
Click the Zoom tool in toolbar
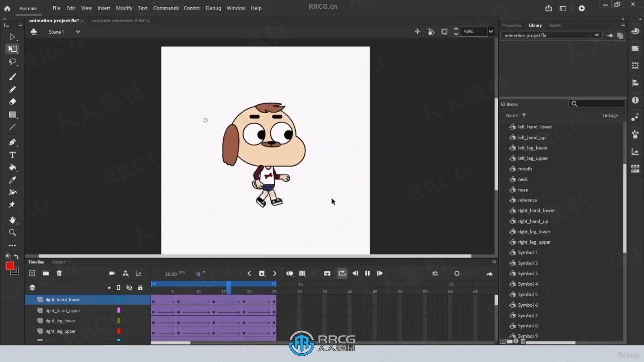(x=12, y=232)
